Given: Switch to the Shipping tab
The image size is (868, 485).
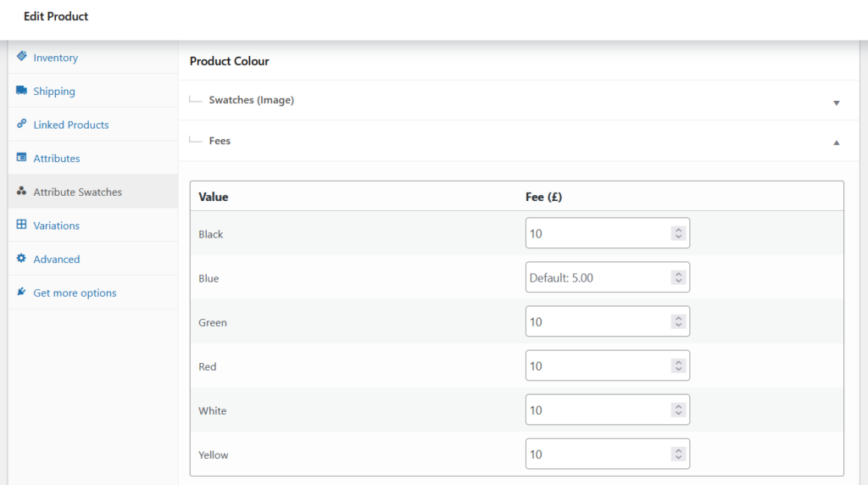Looking at the screenshot, I should click(x=54, y=92).
